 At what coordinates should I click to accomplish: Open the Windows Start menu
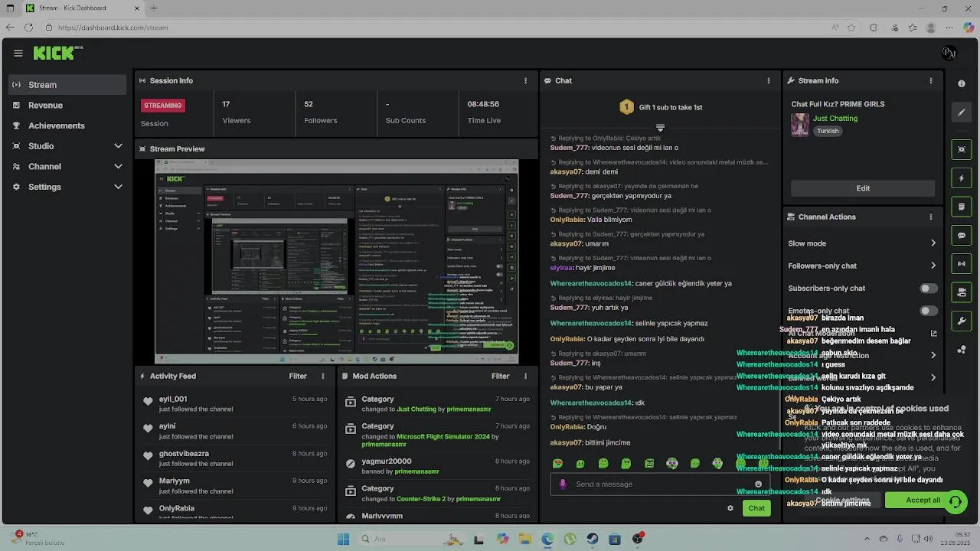[344, 540]
